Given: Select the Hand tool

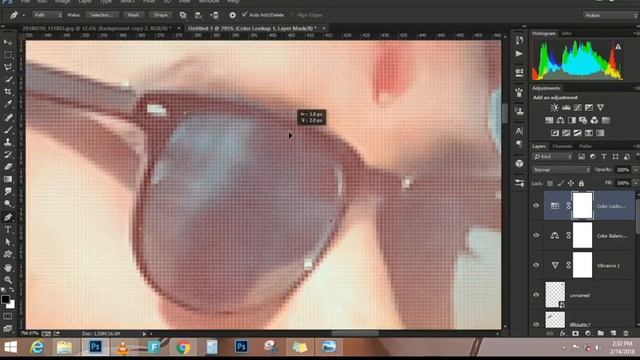Looking at the screenshot, I should [8, 268].
